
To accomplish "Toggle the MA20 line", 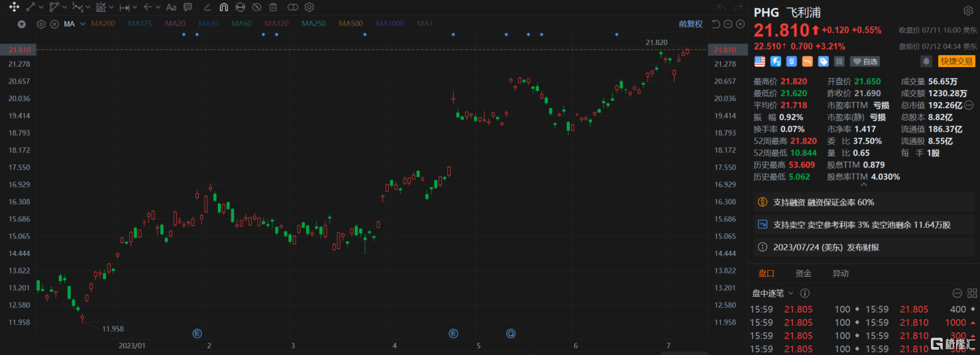I will tap(175, 24).
